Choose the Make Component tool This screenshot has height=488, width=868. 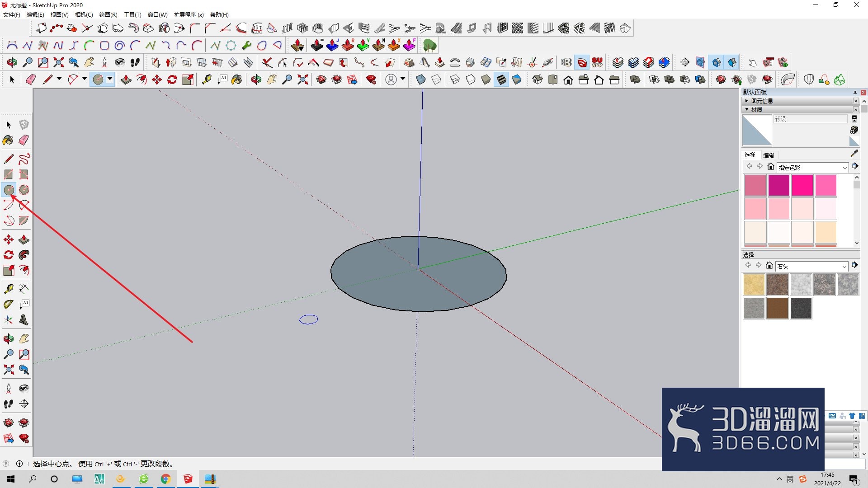(x=24, y=125)
